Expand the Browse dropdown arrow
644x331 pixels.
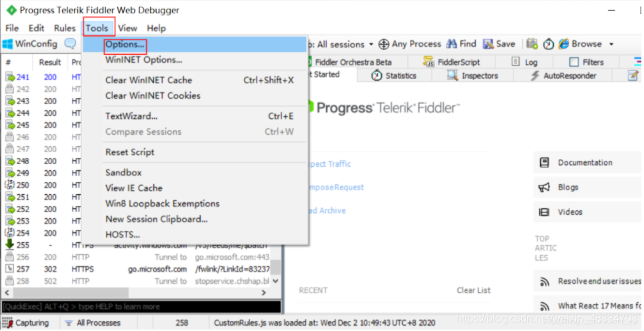[611, 45]
